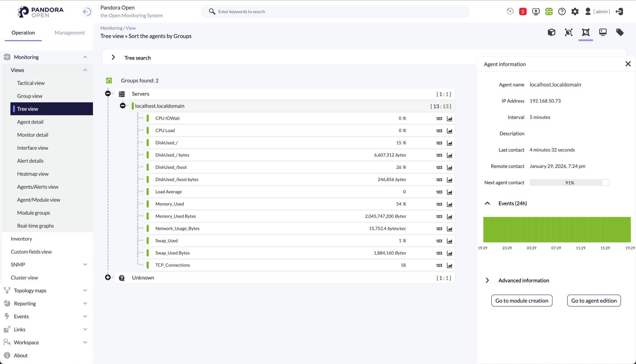Click the red notifications badge showing 2
The width and height of the screenshot is (636, 364).
[x=523, y=12]
